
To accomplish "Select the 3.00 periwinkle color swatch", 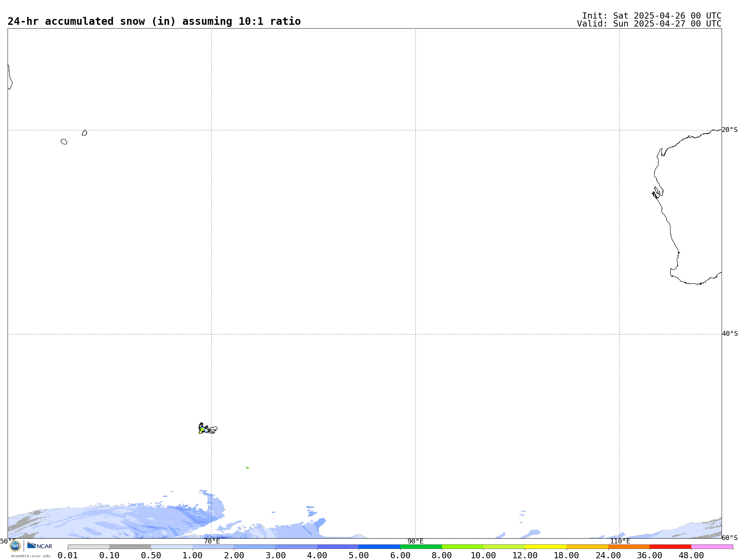I will tap(296, 547).
